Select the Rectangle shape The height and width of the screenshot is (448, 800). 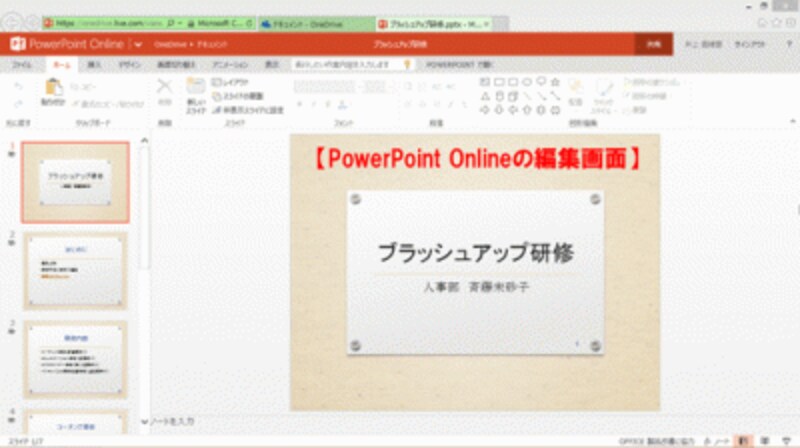tap(499, 82)
